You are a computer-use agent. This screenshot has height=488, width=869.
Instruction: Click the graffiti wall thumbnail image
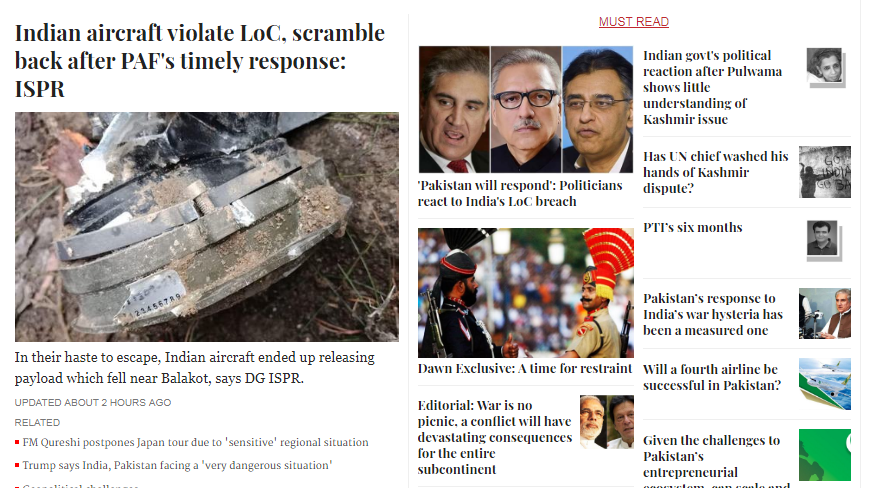tap(825, 172)
